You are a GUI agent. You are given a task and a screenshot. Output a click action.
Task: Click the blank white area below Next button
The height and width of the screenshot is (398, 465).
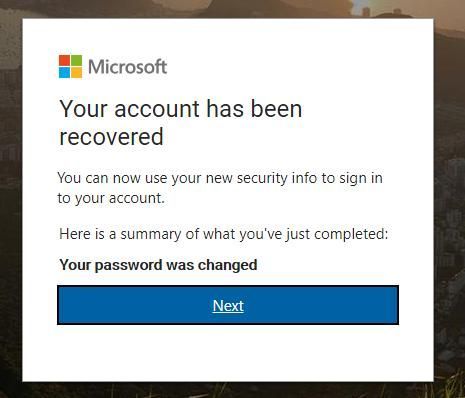coord(228,353)
